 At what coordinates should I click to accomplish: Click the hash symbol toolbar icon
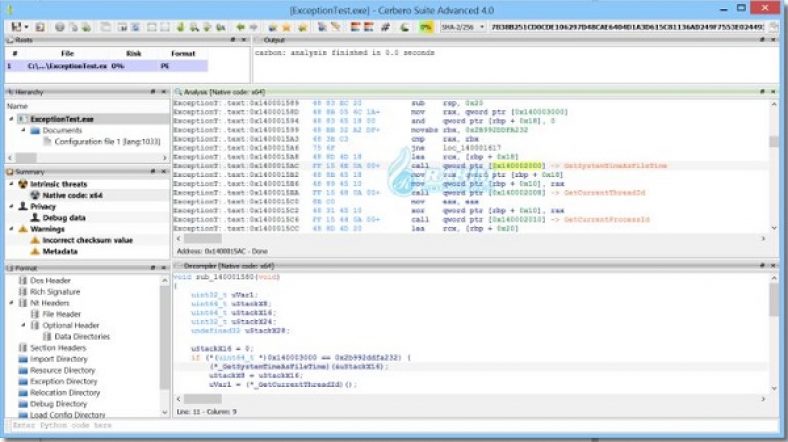(387, 26)
